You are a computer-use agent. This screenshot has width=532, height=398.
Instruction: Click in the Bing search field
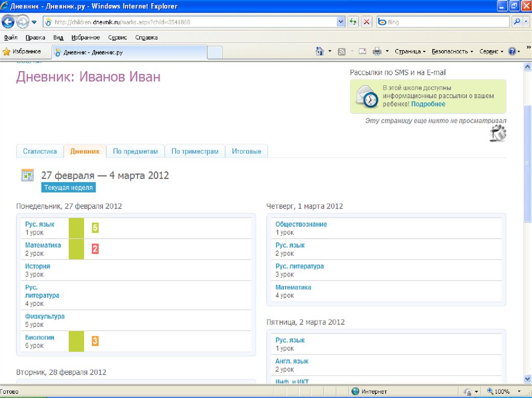(x=447, y=22)
